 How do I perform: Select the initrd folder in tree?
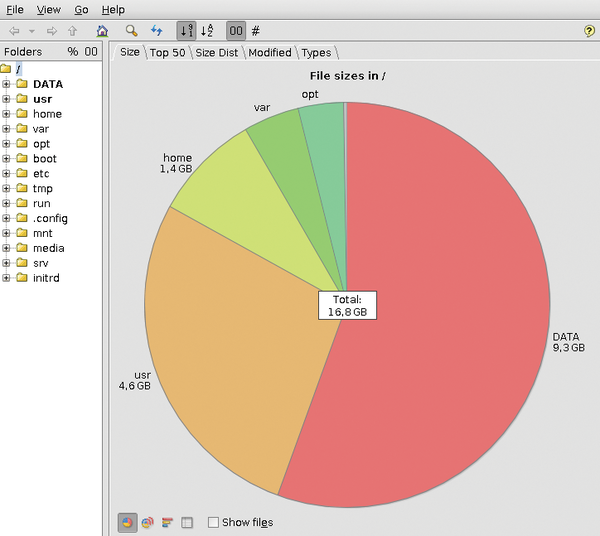tap(46, 278)
